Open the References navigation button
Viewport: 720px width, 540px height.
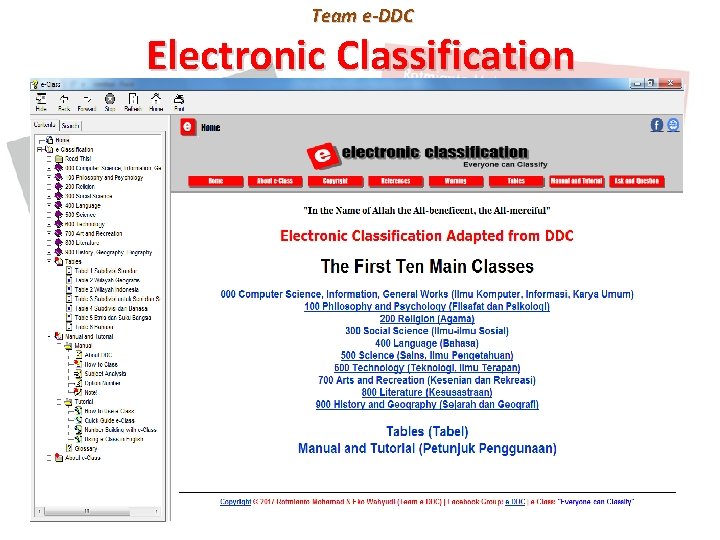click(396, 181)
